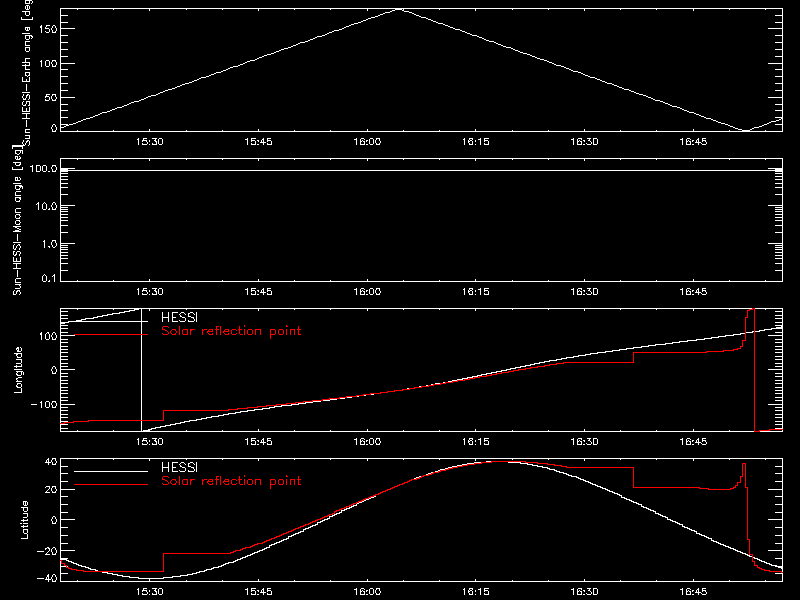
Task: Select 15:30 label under Earth angle plot
Action: tap(149, 142)
